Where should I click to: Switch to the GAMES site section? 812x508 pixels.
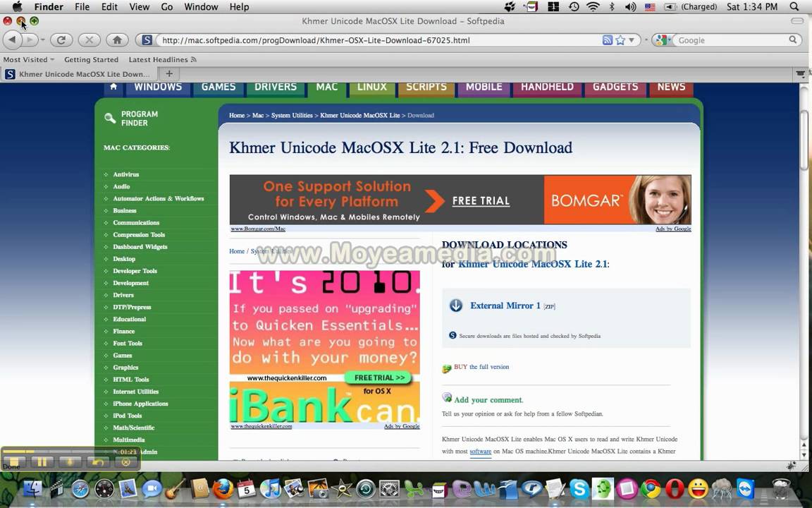(x=218, y=87)
